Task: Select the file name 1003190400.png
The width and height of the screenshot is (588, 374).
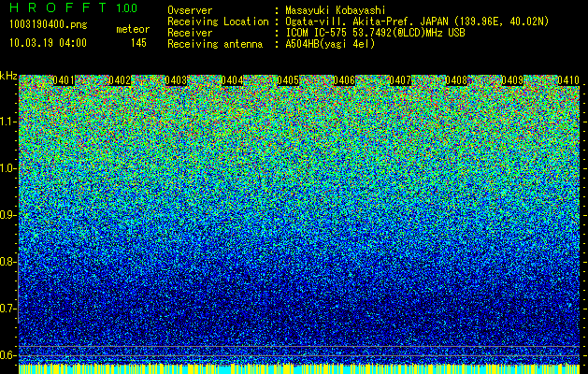Action: 49,24
